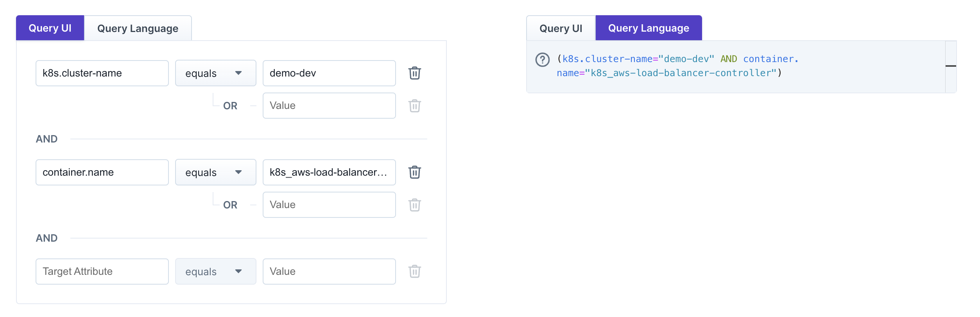Viewport: 980px width, 317px height.
Task: Click OR Value field under demo-dev
Action: [329, 106]
